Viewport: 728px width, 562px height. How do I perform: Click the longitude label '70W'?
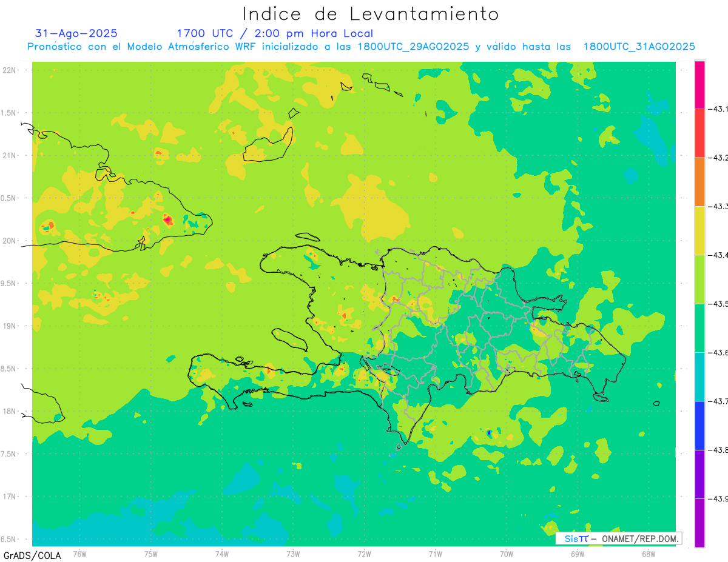click(506, 554)
